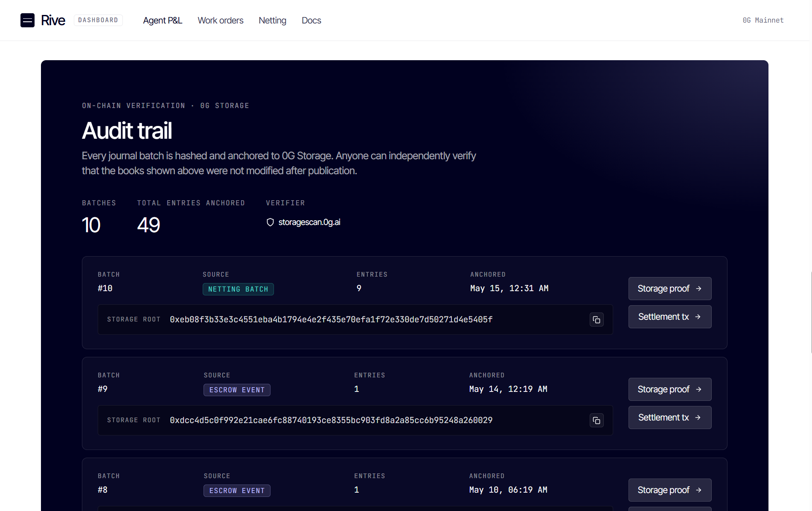Click the ESCROW EVENT tag of batch #9
The height and width of the screenshot is (511, 812).
coord(237,390)
